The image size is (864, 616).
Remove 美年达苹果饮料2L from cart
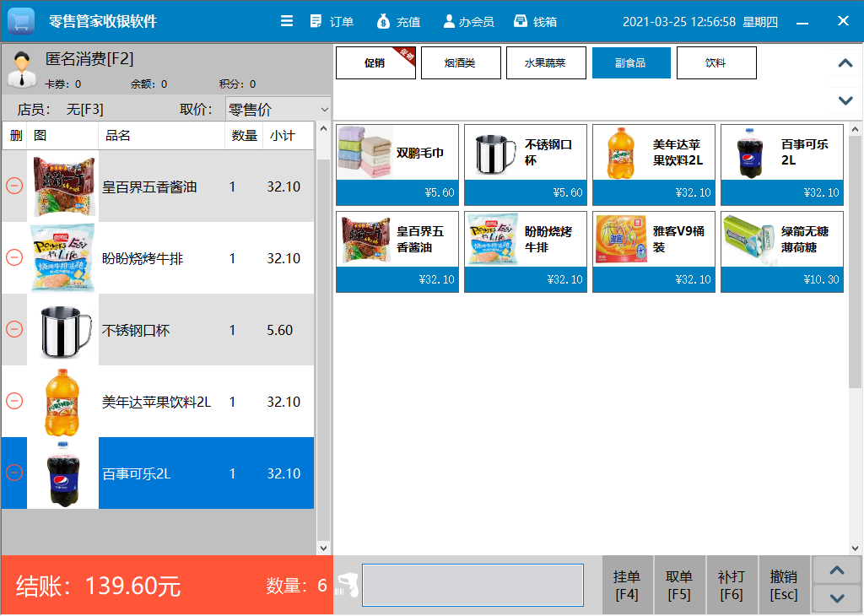click(14, 401)
